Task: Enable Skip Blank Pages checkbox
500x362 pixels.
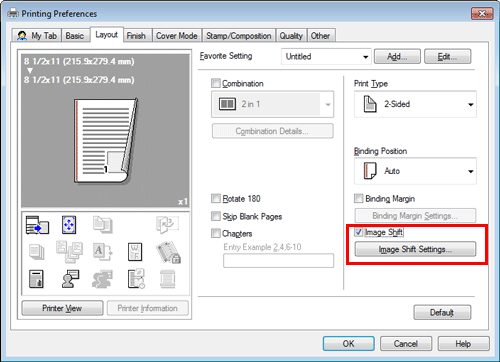Action: tap(216, 216)
